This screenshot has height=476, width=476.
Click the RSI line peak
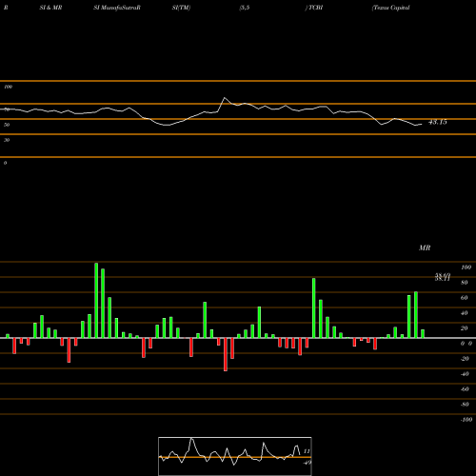coord(225,98)
